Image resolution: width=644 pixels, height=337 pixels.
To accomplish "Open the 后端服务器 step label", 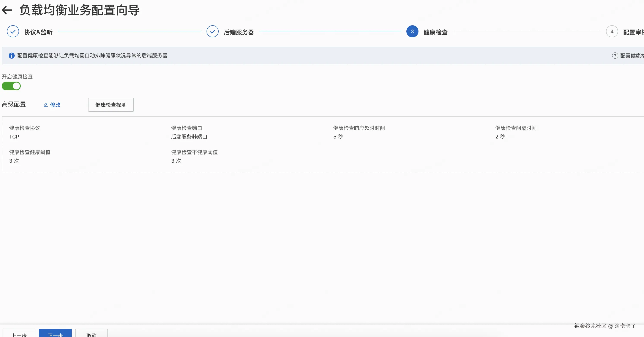I will 239,32.
